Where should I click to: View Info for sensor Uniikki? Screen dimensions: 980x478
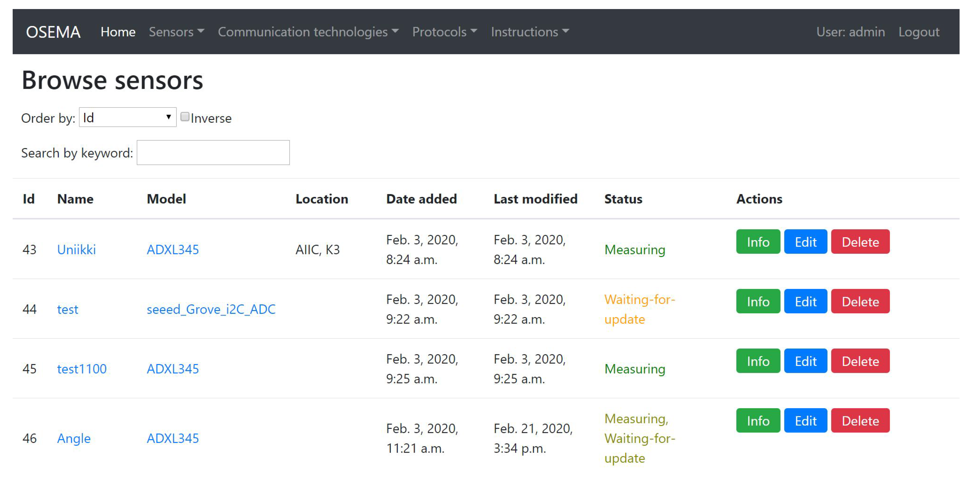click(x=757, y=242)
